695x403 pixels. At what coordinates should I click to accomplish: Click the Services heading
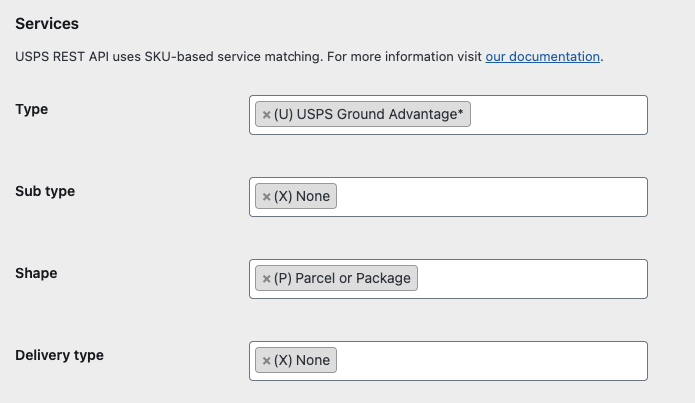(47, 23)
